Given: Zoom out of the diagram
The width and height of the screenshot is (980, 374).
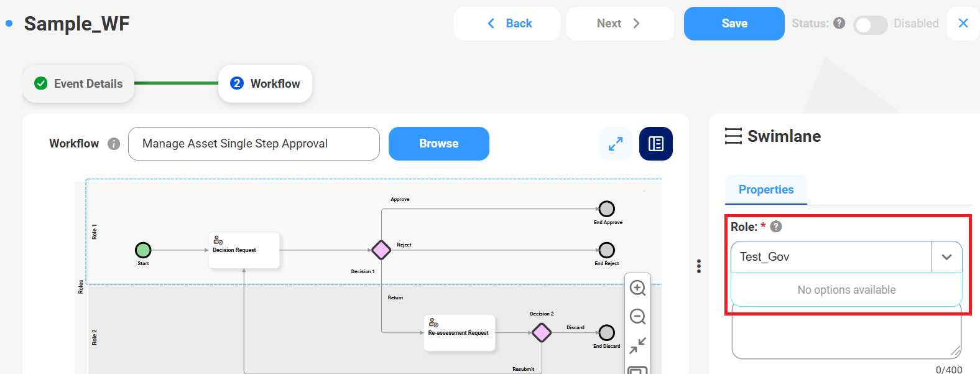Looking at the screenshot, I should point(637,317).
